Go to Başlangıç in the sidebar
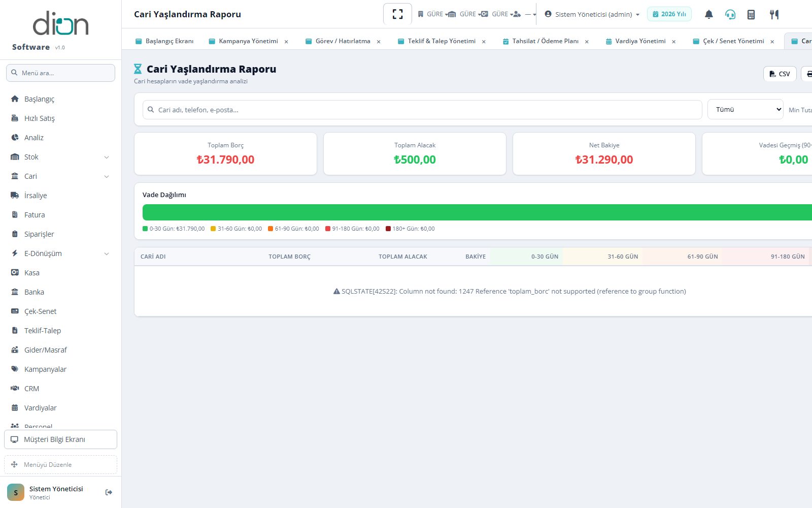The image size is (812, 508). 60,99
